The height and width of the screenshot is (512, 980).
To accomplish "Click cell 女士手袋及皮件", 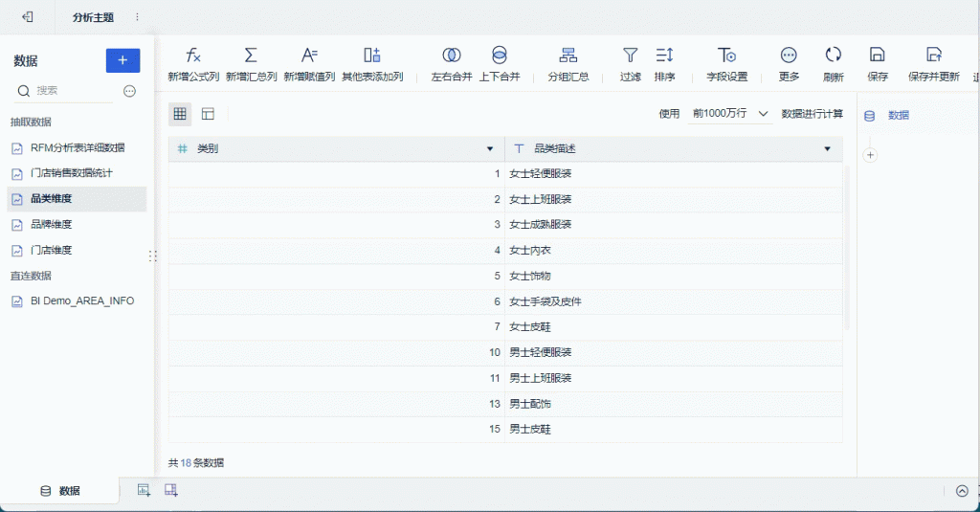I will click(673, 301).
